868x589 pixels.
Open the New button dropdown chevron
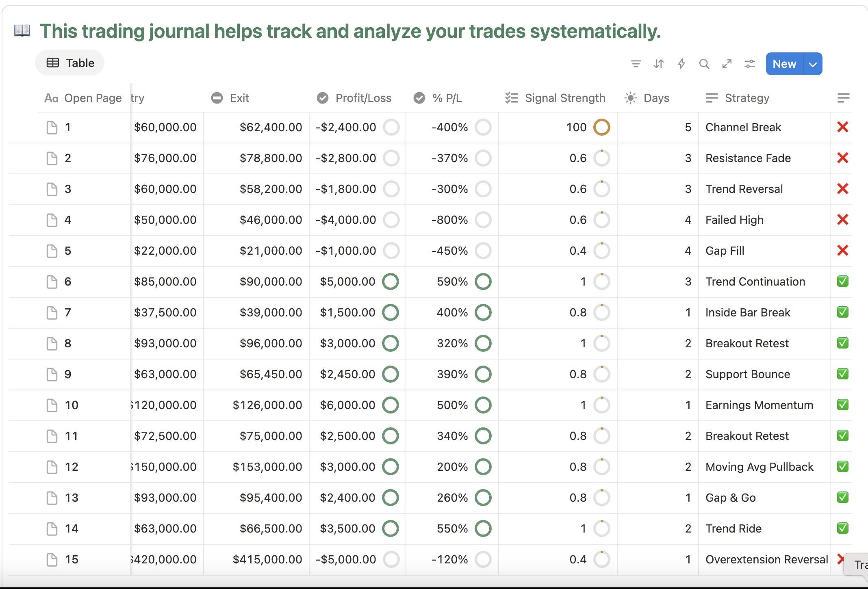[813, 64]
